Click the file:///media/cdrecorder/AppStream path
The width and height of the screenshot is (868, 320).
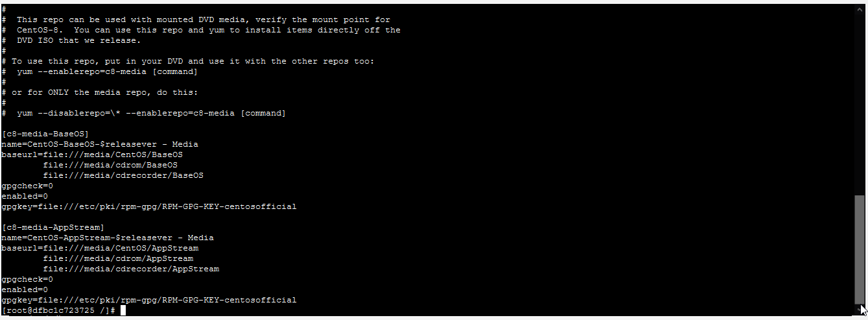(x=131, y=269)
